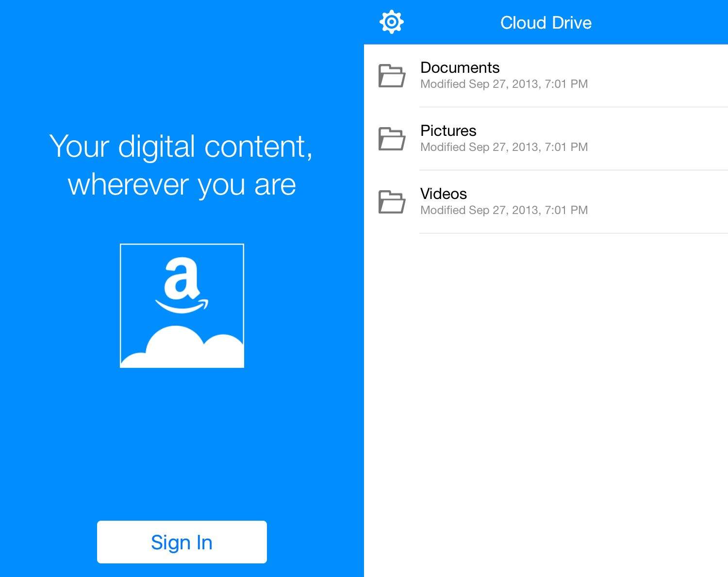Click the Cloud Drive title
The image size is (728, 577).
click(546, 22)
